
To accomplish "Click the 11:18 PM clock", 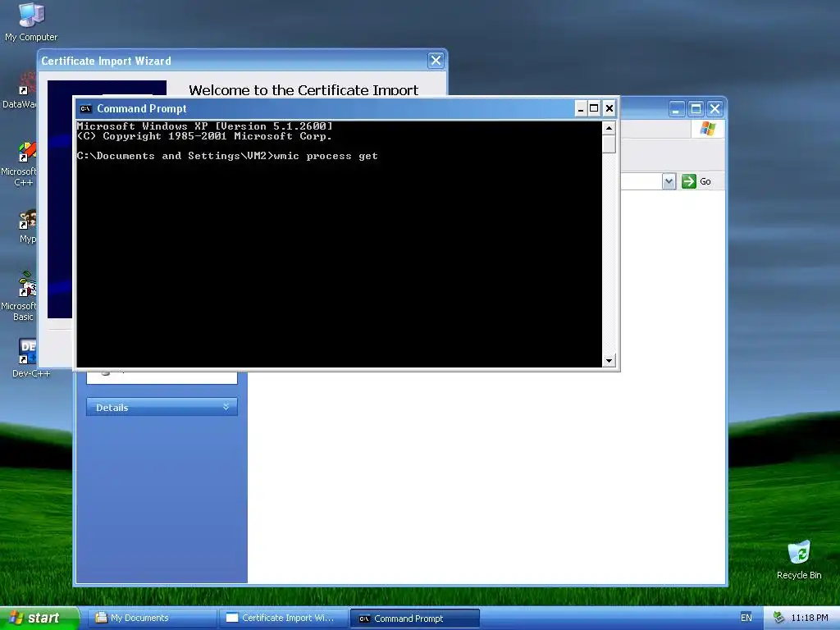I will [x=810, y=618].
